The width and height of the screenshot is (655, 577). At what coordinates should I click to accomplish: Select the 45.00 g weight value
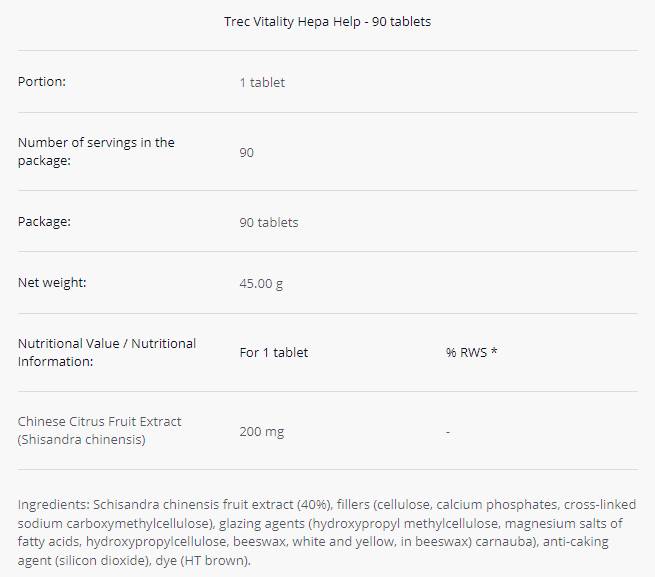261,283
